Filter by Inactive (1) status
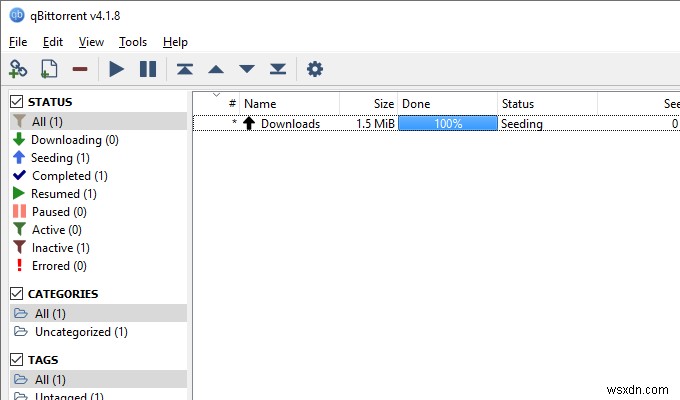The height and width of the screenshot is (400, 680). [98, 248]
